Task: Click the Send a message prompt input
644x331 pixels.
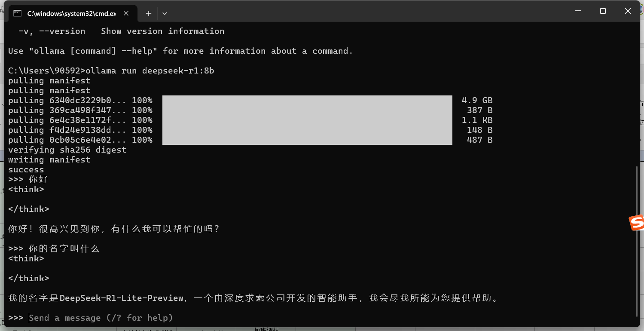Action: (x=101, y=318)
